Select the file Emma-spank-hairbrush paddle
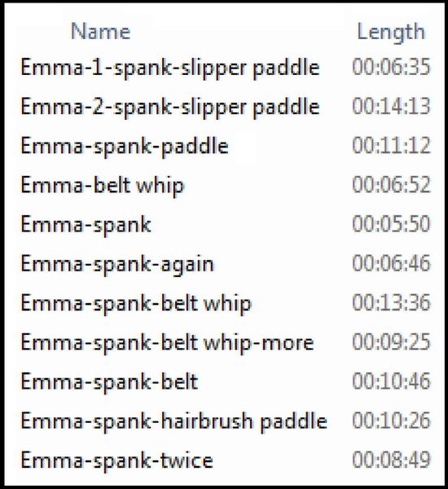Image resolution: width=448 pixels, height=489 pixels. click(x=174, y=421)
